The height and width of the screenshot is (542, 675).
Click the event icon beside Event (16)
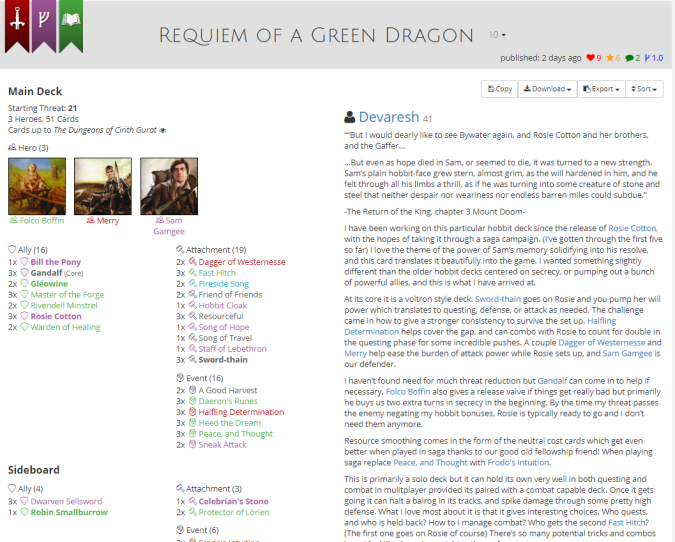coord(180,378)
